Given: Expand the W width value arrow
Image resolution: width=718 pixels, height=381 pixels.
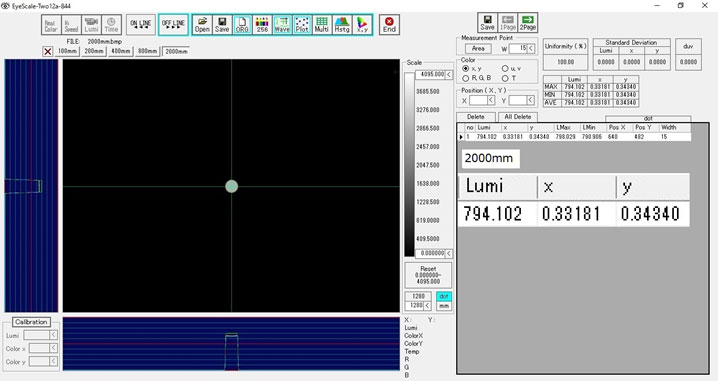Looking at the screenshot, I should pyautogui.click(x=531, y=48).
